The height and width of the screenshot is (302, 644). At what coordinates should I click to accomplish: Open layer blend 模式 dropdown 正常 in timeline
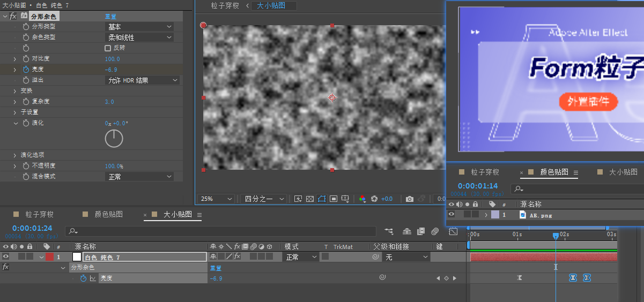(301, 257)
